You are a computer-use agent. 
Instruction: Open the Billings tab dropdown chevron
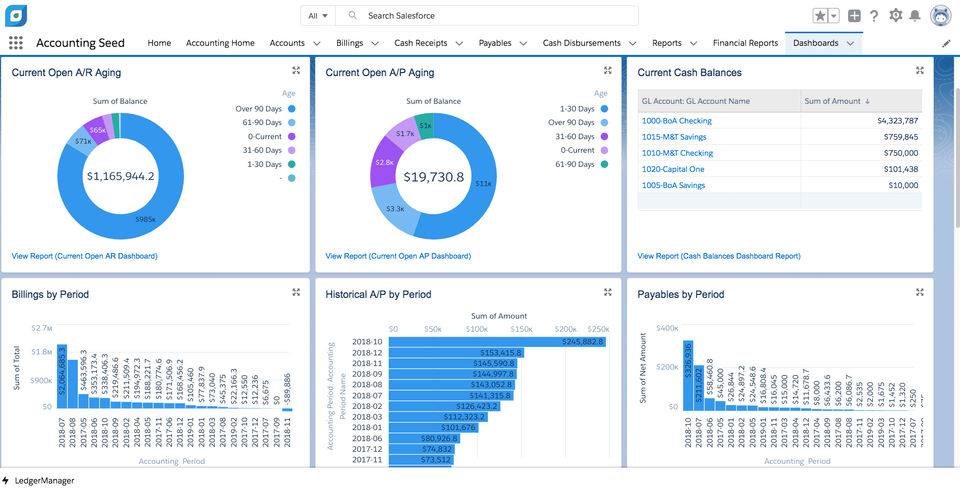click(375, 43)
